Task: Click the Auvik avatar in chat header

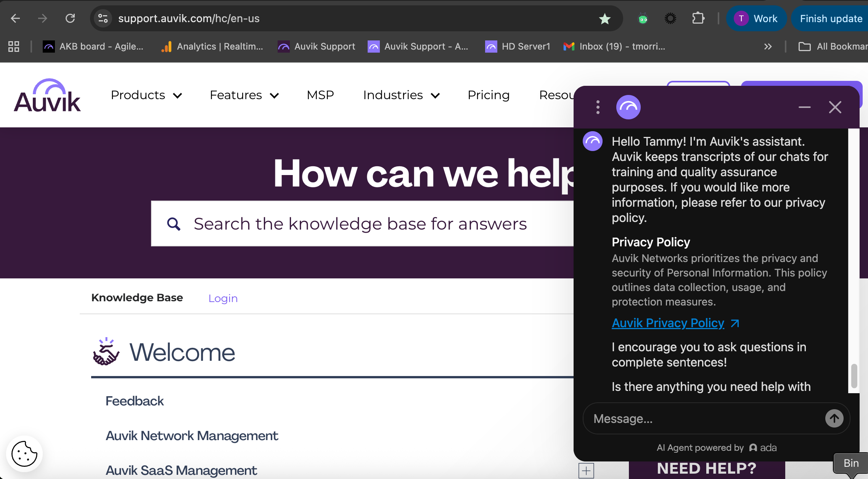Action: point(628,107)
